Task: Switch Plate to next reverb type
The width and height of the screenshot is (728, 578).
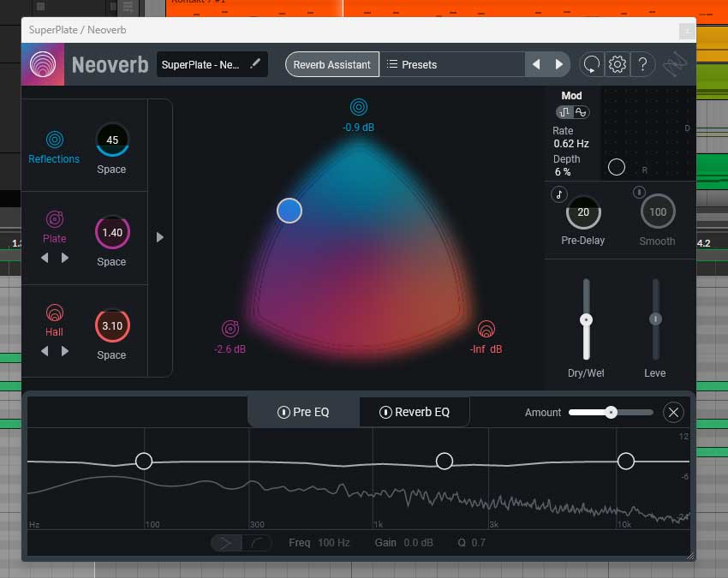Action: [65, 258]
